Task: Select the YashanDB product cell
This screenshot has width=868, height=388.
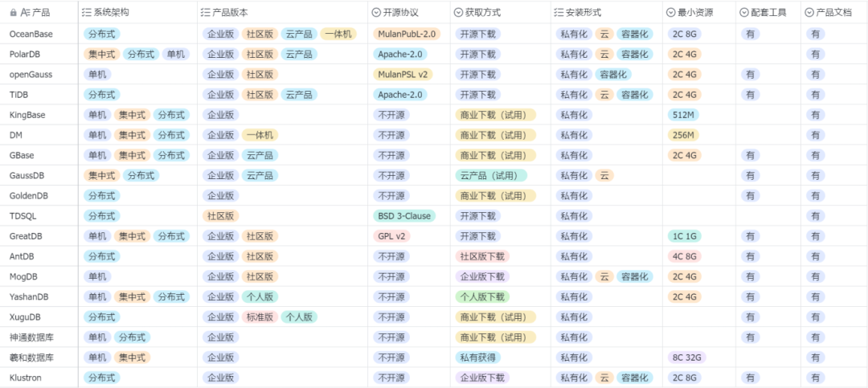Action: pyautogui.click(x=39, y=296)
